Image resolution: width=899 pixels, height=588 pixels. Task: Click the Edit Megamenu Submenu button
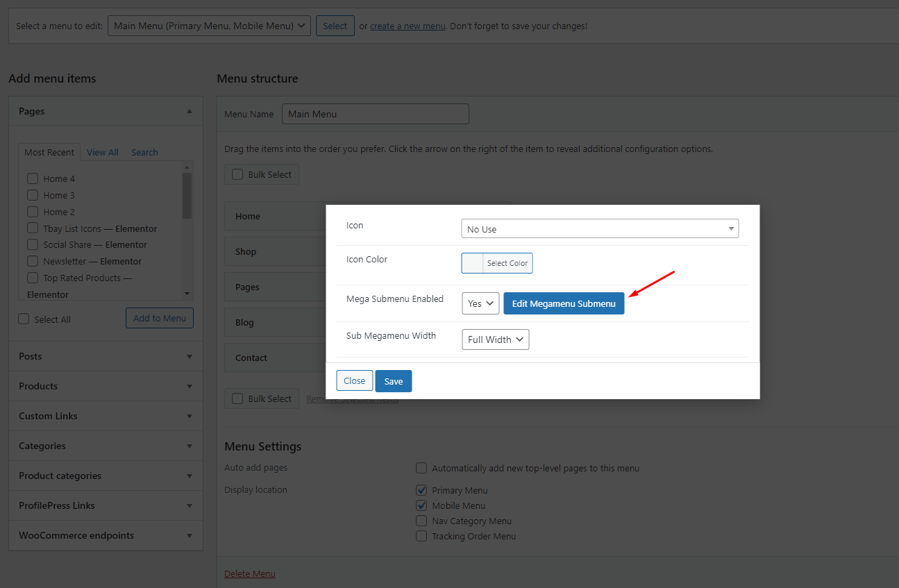(563, 303)
